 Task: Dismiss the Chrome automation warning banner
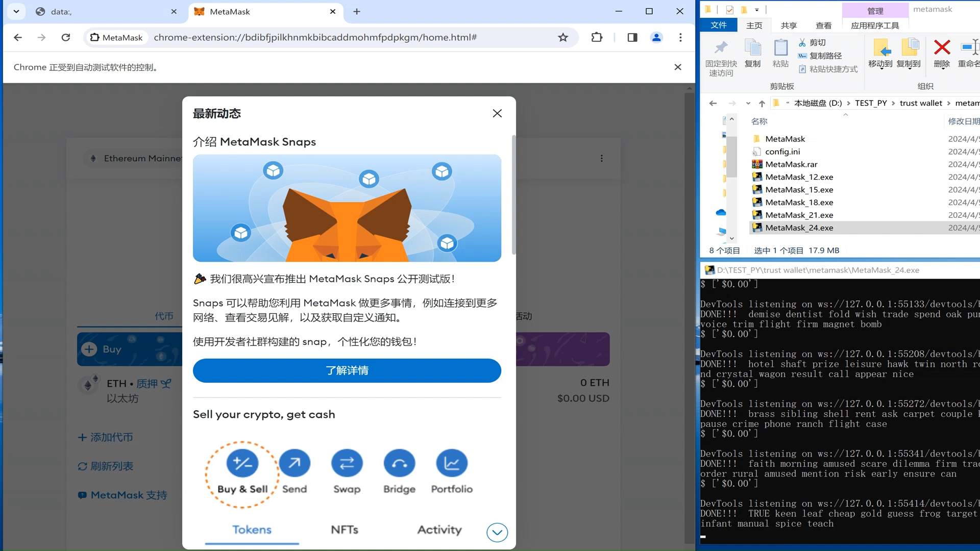[x=678, y=67]
